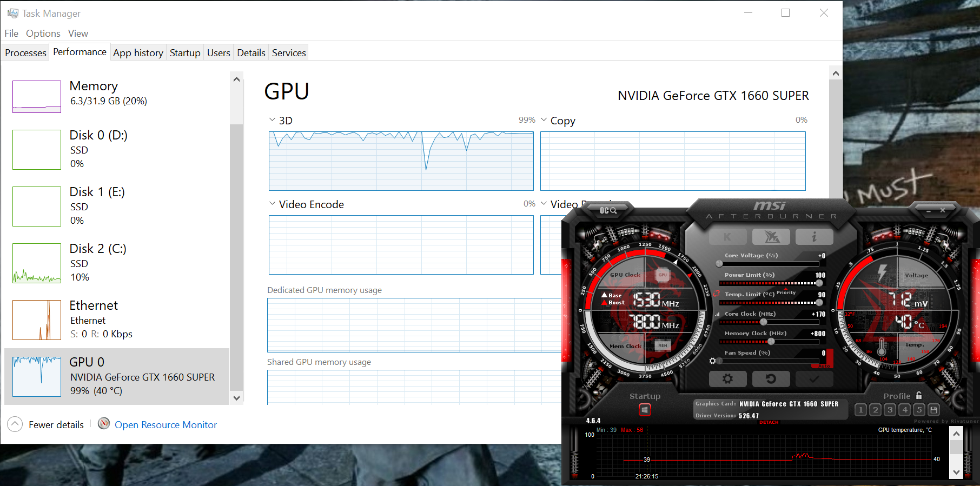Click the Afterburner graph scroll down arrow

956,472
